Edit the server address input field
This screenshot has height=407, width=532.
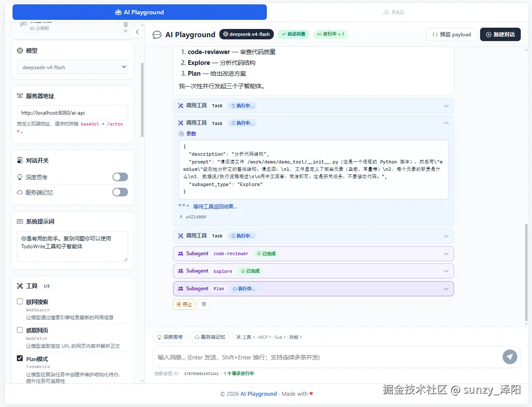72,113
